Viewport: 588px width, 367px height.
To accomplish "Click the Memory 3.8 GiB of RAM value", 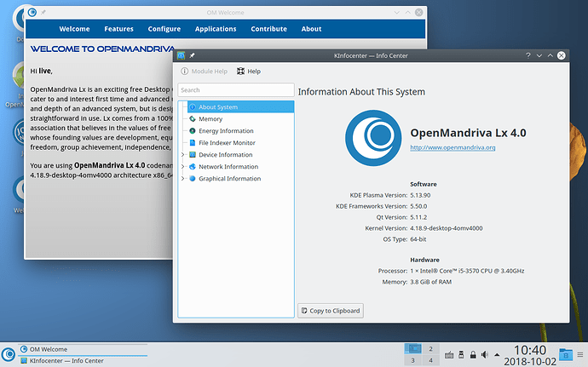I will (431, 282).
